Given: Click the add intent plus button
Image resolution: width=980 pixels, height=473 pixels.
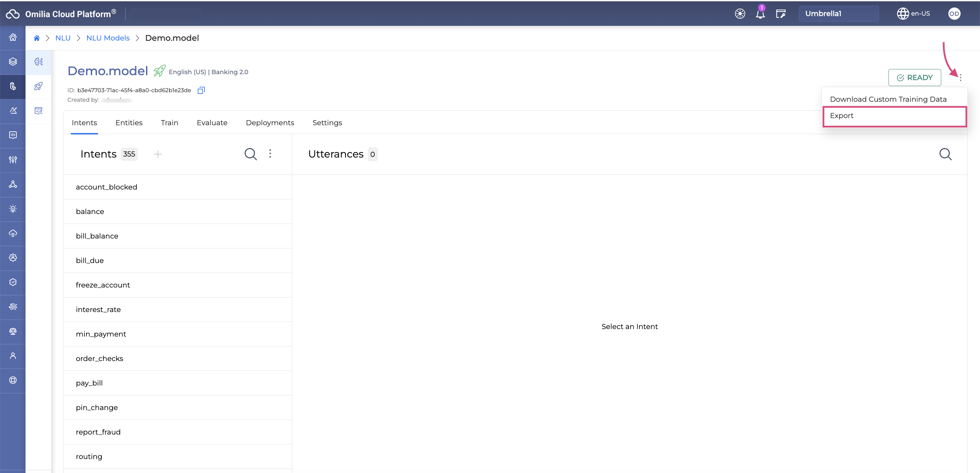Looking at the screenshot, I should click(x=157, y=154).
